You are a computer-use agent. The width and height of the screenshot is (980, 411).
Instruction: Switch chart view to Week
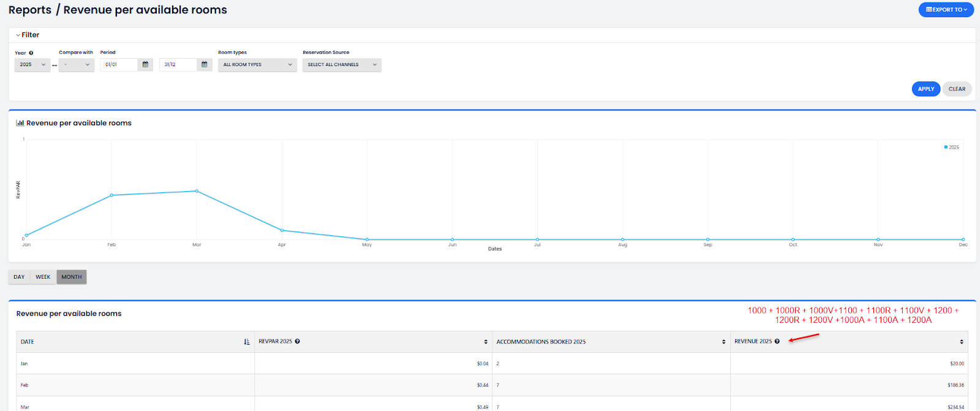click(43, 277)
